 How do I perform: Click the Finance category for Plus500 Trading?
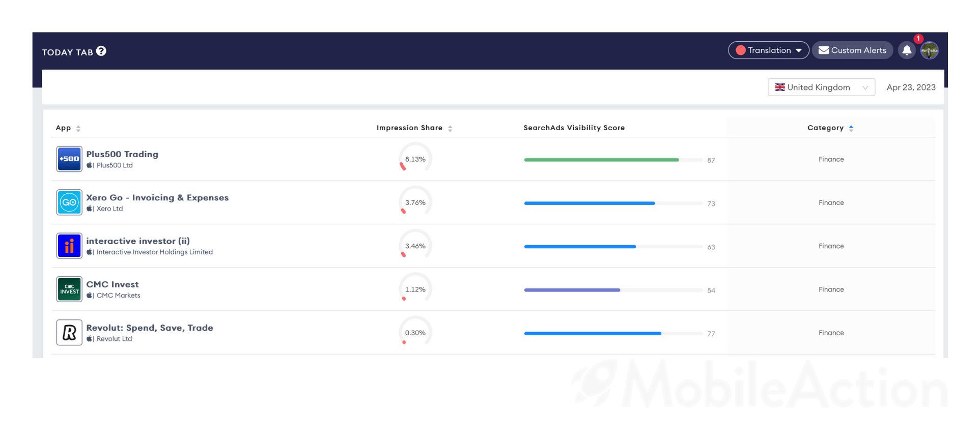(831, 159)
